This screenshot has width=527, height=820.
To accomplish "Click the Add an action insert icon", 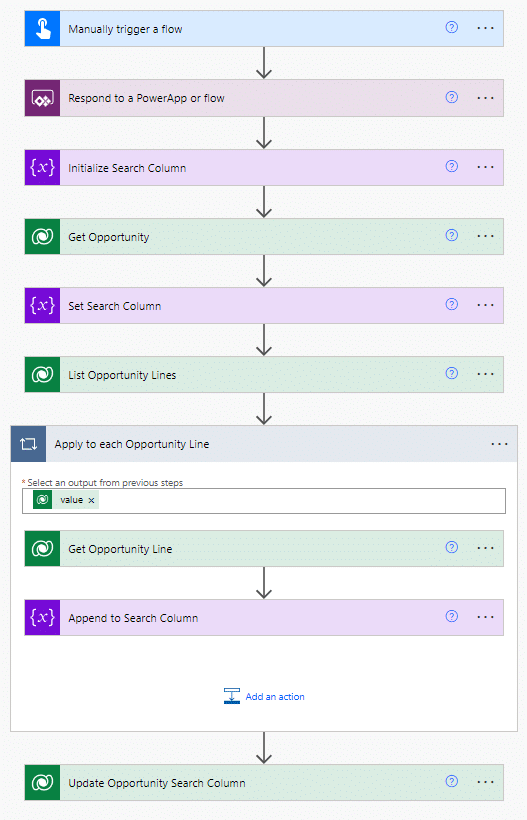I will (232, 696).
